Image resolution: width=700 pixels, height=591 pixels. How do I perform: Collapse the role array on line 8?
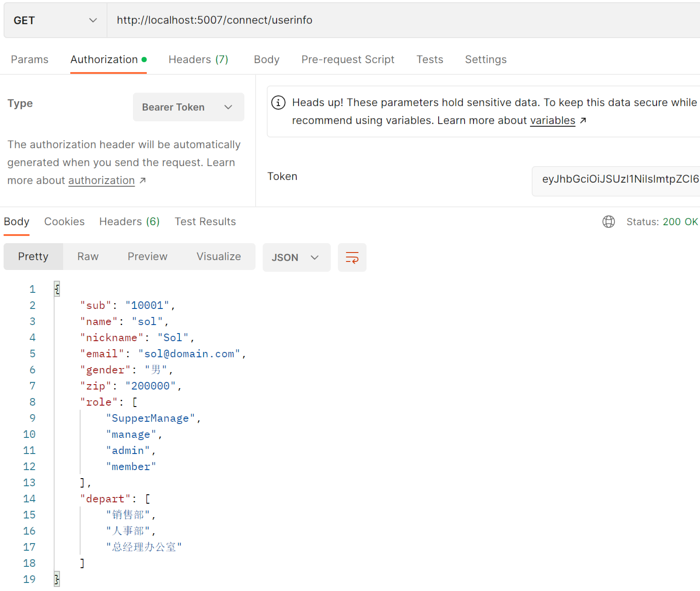(135, 402)
